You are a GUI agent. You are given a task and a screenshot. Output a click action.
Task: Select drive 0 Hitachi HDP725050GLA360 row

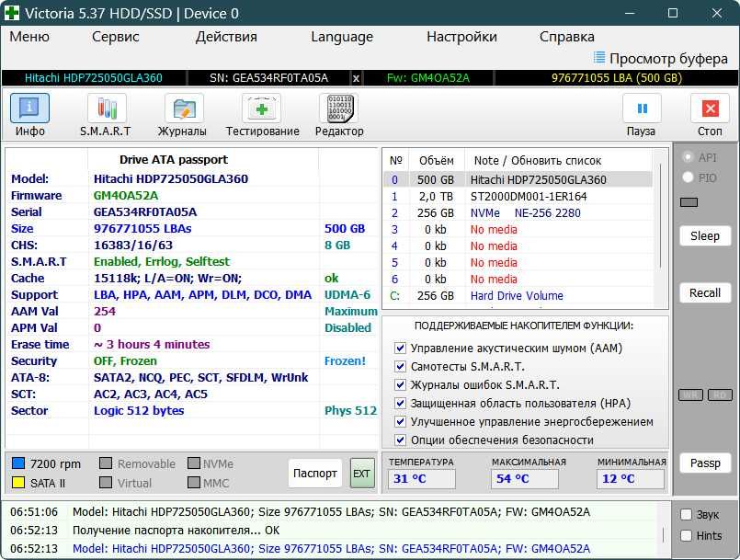click(x=518, y=180)
